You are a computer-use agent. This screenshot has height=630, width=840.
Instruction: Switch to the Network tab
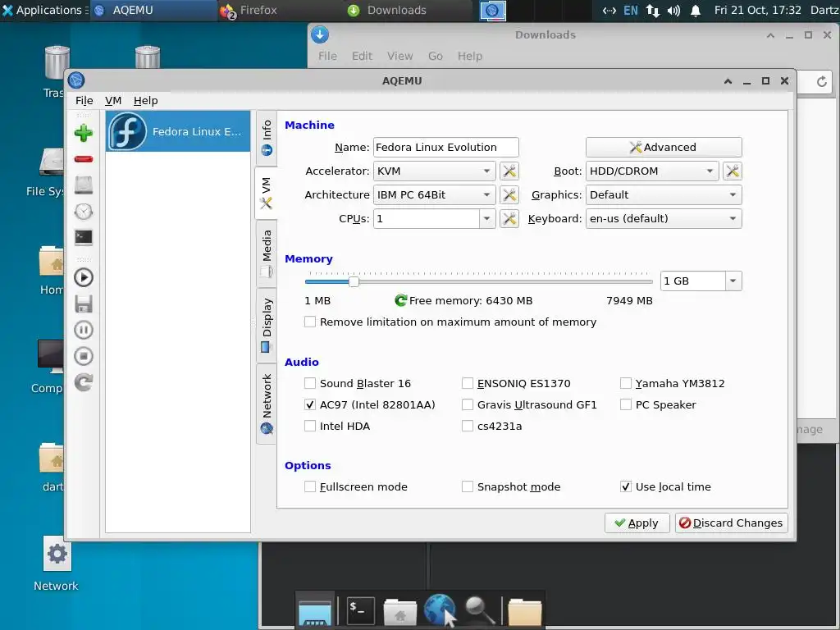coord(267,404)
